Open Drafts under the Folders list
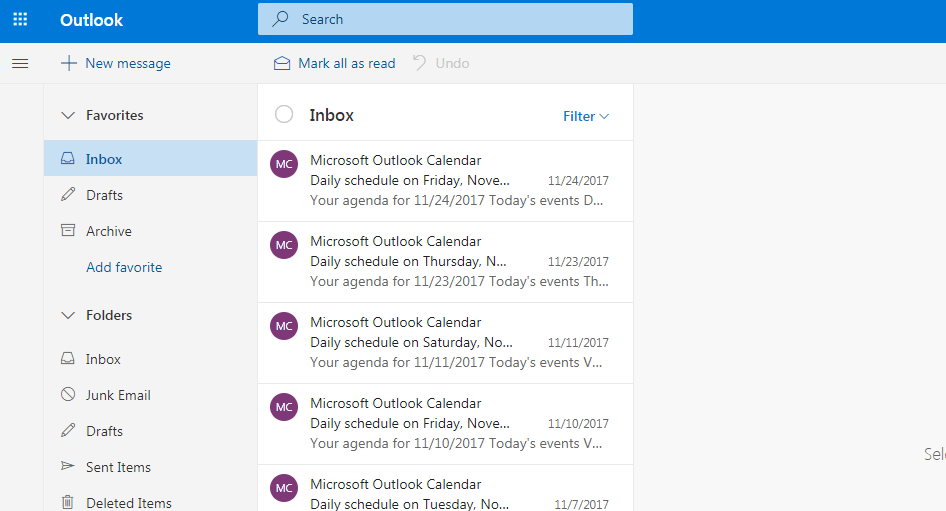This screenshot has height=511, width=946. pos(104,431)
